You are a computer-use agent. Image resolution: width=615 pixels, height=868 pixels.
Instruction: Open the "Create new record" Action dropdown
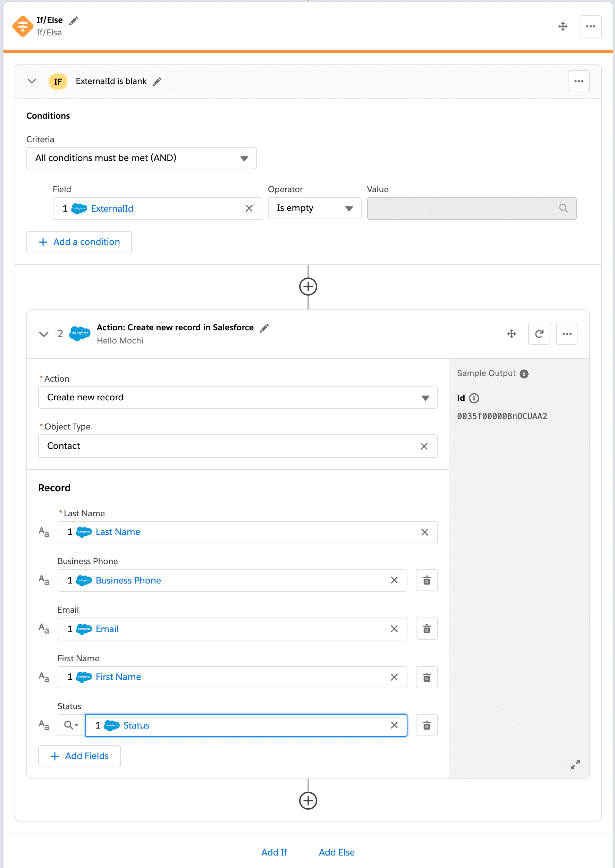426,398
